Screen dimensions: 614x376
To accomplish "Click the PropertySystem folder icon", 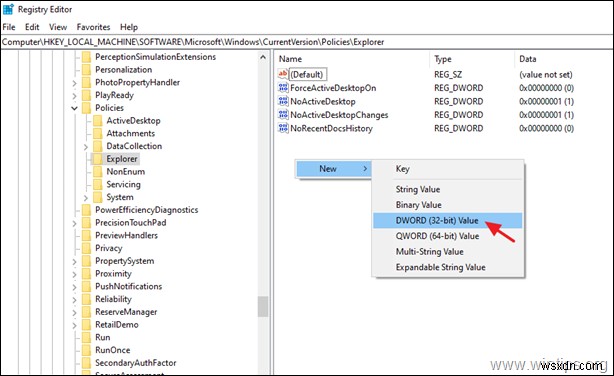I will [x=87, y=261].
